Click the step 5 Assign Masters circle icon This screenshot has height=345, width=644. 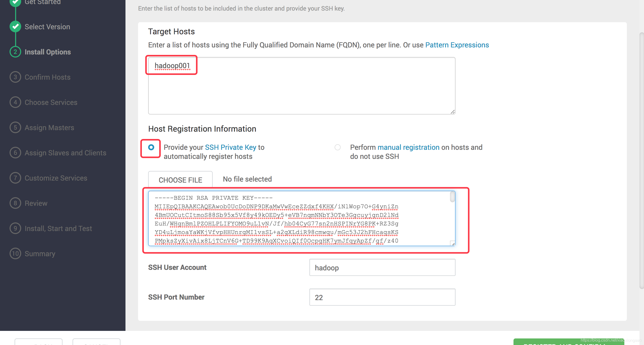tap(15, 127)
